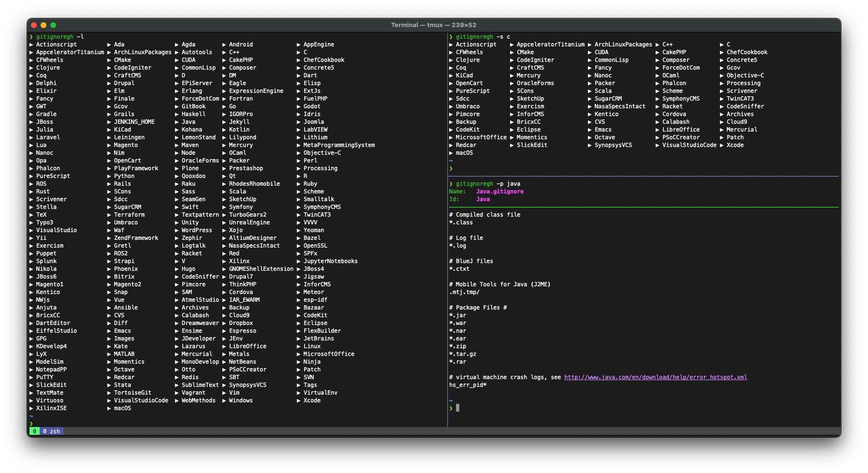This screenshot has width=868, height=473.
Task: Click the 'Dart' template entry
Action: [x=310, y=75]
